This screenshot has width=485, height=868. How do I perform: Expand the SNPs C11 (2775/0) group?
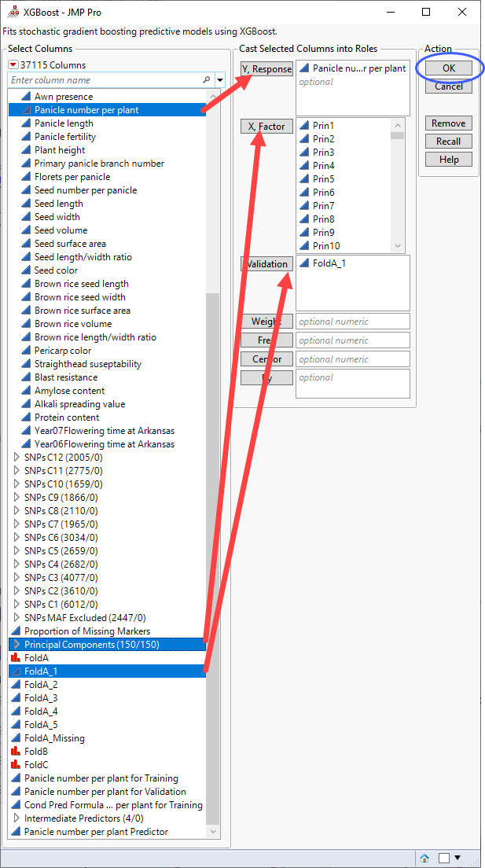[16, 471]
